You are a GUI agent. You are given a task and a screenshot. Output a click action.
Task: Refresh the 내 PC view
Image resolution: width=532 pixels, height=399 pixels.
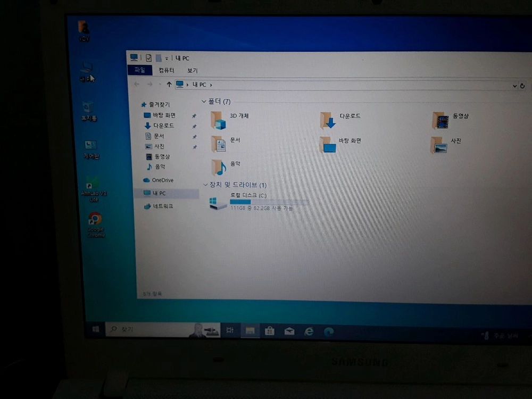(522, 86)
